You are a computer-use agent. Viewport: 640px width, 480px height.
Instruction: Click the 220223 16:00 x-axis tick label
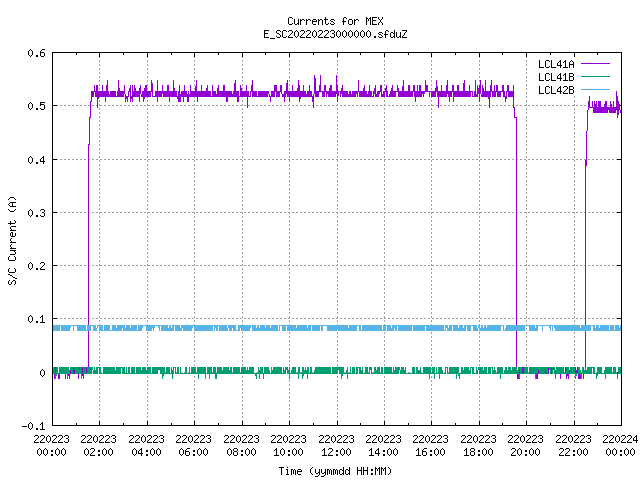(431, 446)
